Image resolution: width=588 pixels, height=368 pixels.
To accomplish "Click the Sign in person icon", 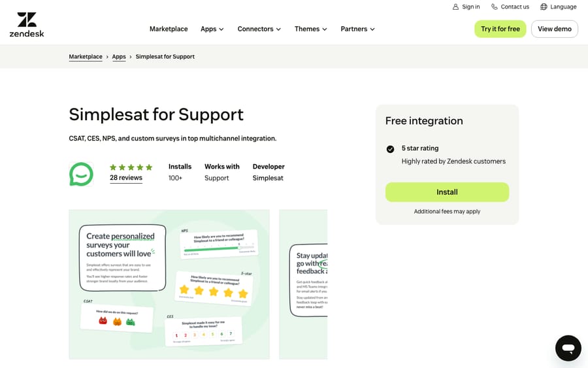I will (455, 7).
